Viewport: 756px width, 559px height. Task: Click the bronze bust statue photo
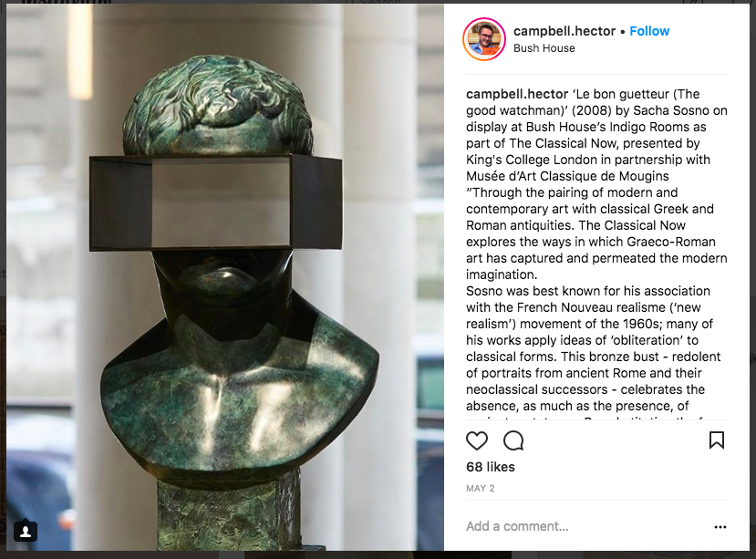coord(225,277)
